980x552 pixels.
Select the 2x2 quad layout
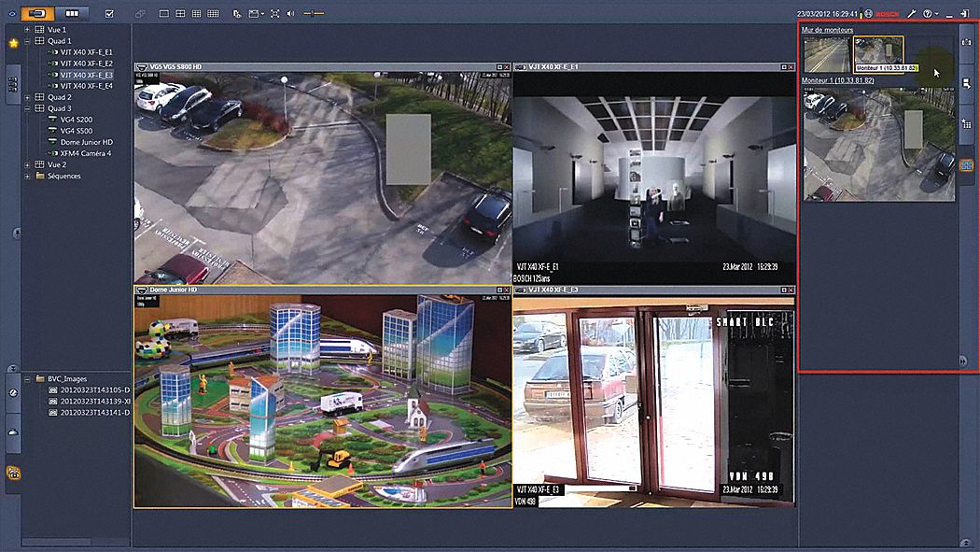tap(179, 13)
